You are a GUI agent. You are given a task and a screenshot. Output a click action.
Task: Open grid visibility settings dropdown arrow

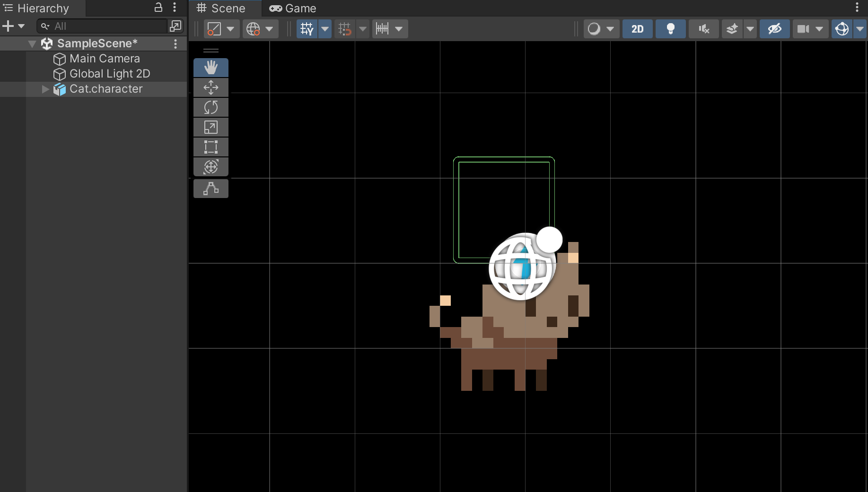pyautogui.click(x=325, y=29)
